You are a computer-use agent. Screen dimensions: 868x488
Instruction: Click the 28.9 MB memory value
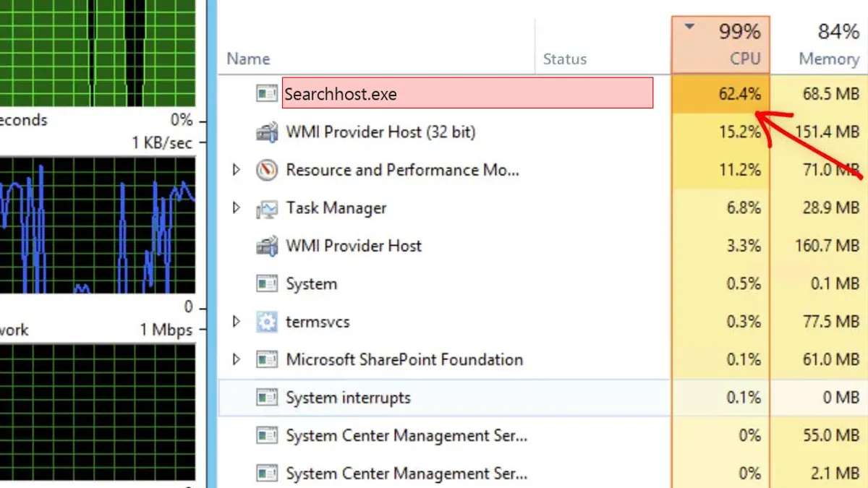pos(830,208)
